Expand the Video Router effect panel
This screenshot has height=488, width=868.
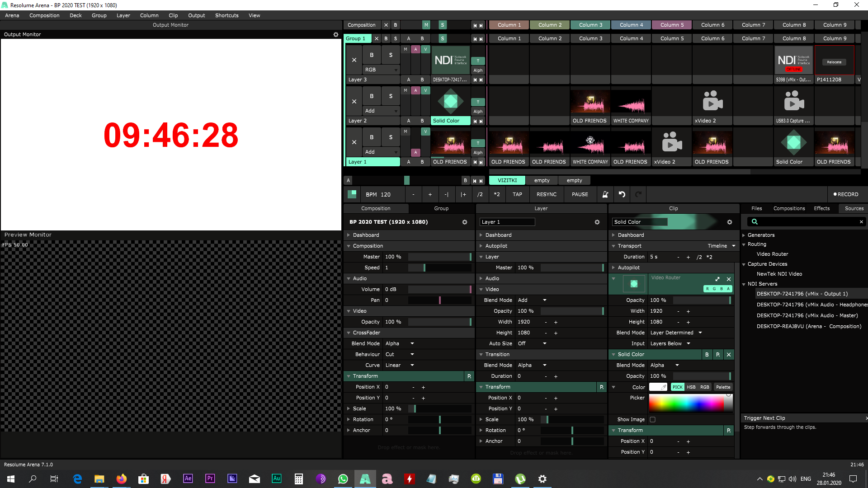(x=717, y=279)
